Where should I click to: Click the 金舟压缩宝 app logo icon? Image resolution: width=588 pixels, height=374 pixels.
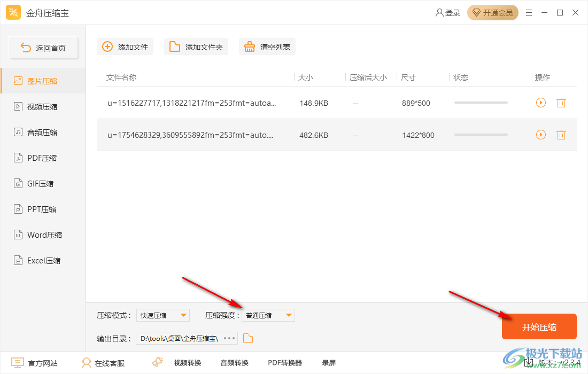tap(13, 12)
